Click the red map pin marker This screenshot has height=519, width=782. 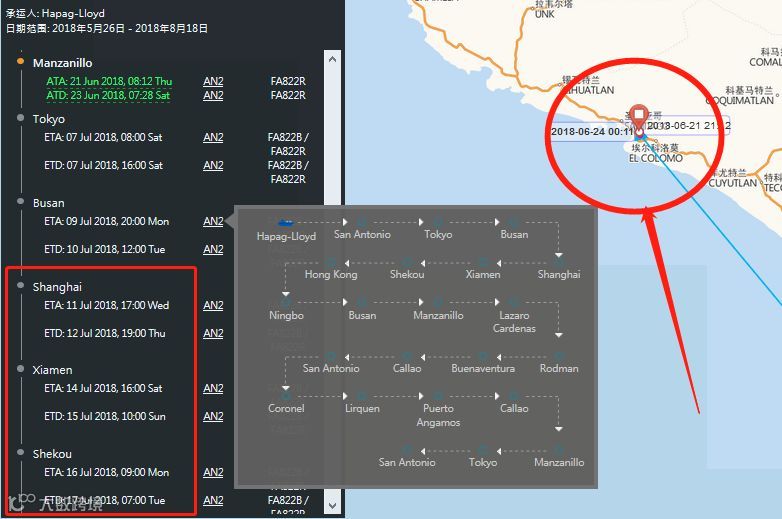coord(639,118)
